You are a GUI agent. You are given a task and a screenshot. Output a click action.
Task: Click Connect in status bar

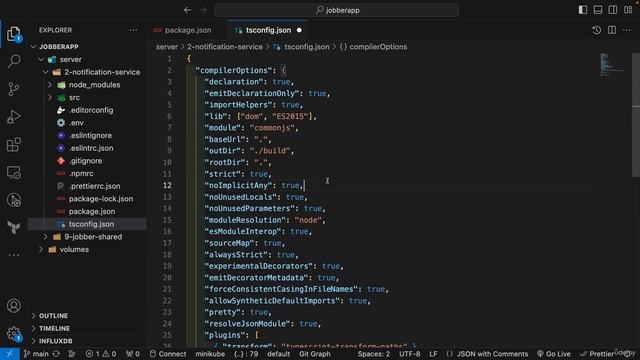(168, 354)
